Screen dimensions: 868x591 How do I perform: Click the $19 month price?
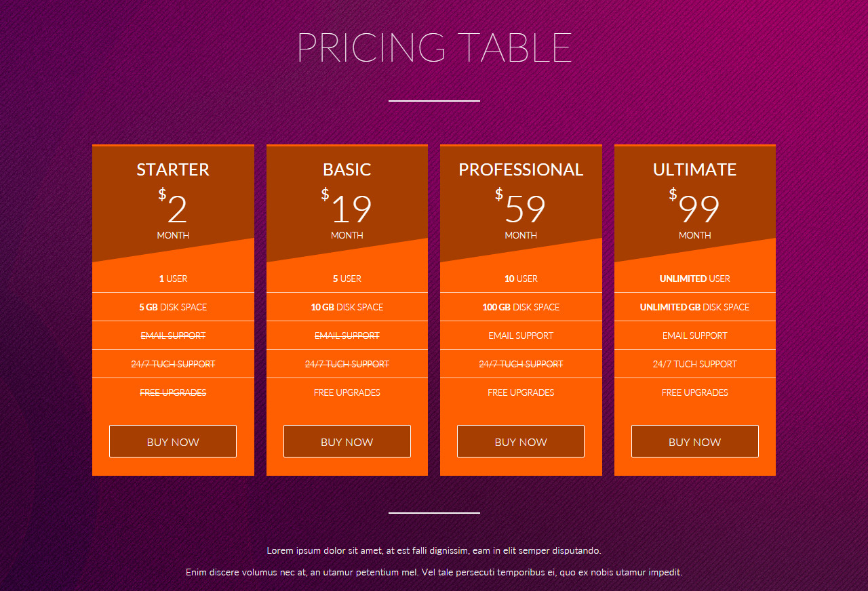coord(347,210)
